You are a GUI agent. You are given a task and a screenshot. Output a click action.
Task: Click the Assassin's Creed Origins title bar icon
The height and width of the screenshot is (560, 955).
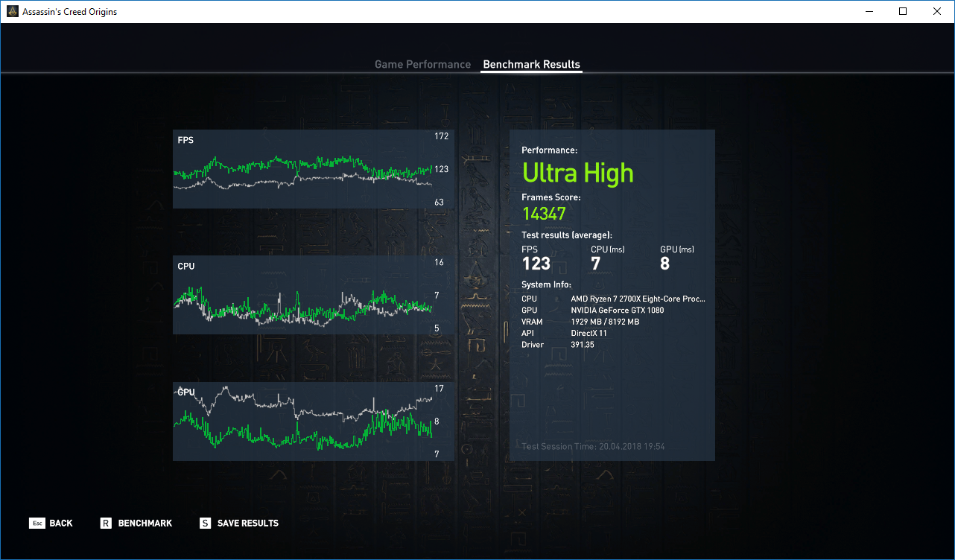click(11, 11)
